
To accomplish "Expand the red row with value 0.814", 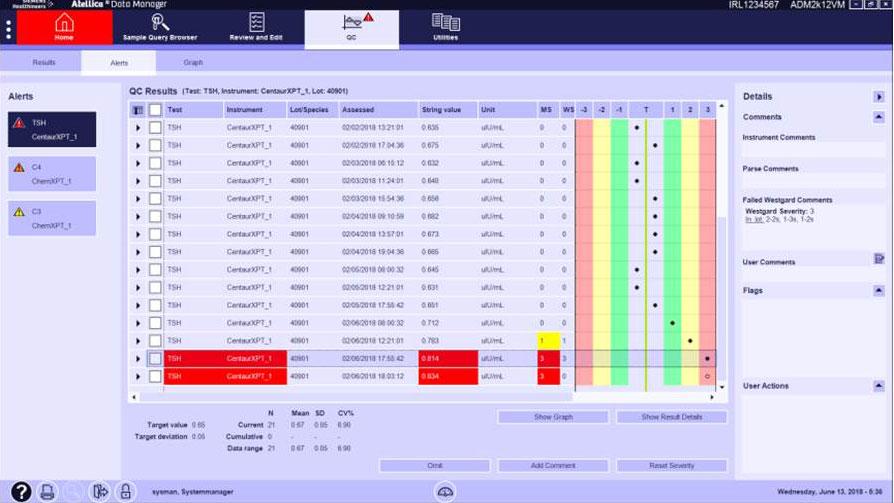I will (137, 359).
